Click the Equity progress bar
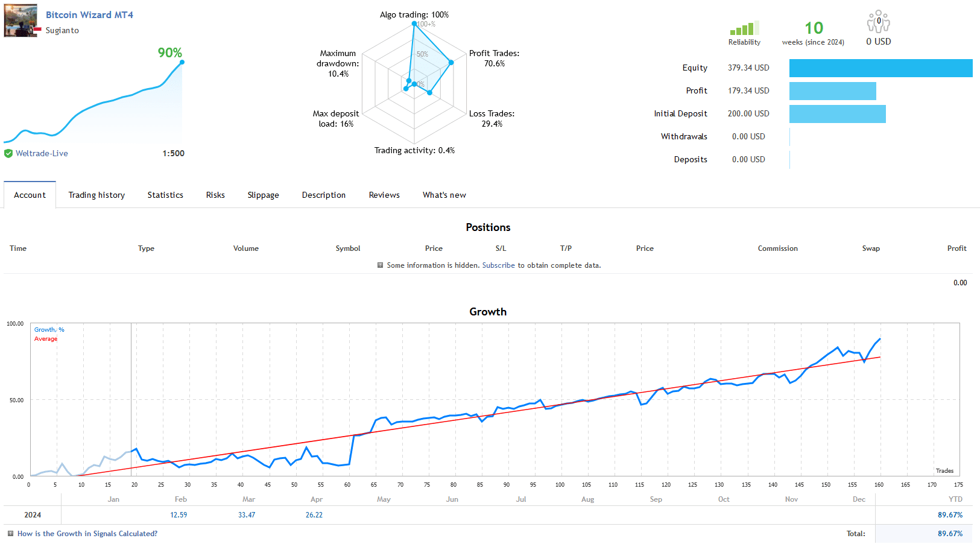This screenshot has height=547, width=980. point(880,68)
